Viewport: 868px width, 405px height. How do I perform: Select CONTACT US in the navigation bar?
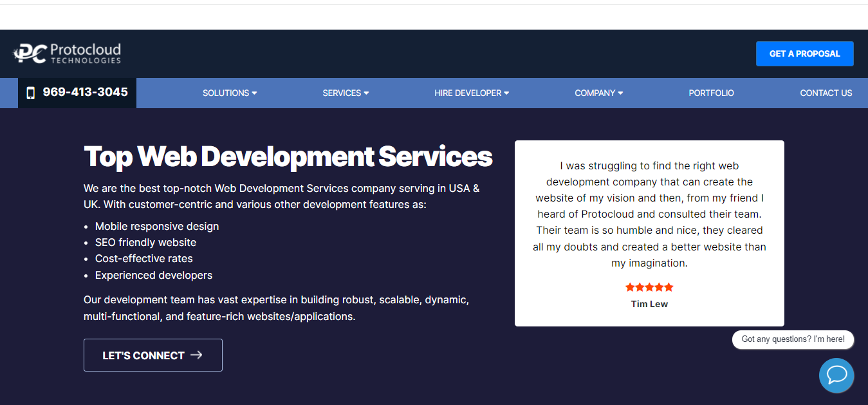click(826, 93)
